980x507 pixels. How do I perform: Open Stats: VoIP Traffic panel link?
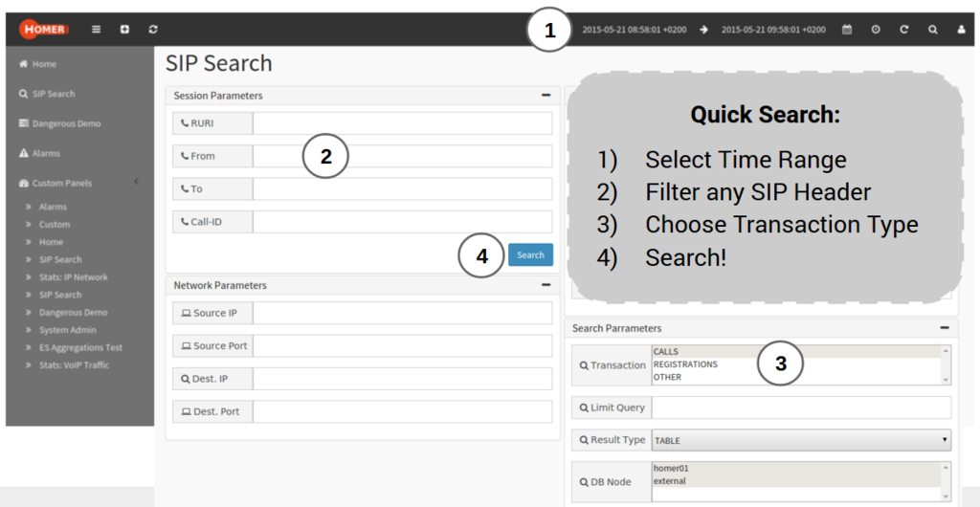tap(74, 365)
